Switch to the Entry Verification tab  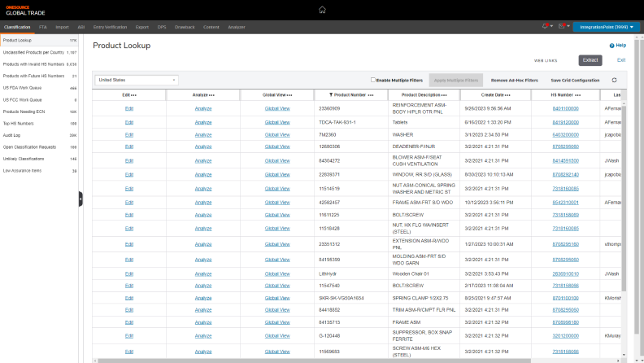[109, 27]
